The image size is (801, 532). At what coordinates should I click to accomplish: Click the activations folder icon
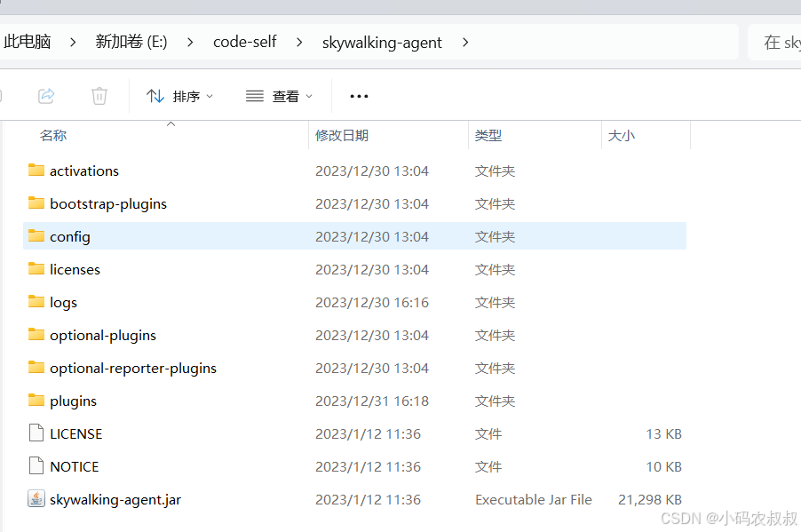point(36,171)
